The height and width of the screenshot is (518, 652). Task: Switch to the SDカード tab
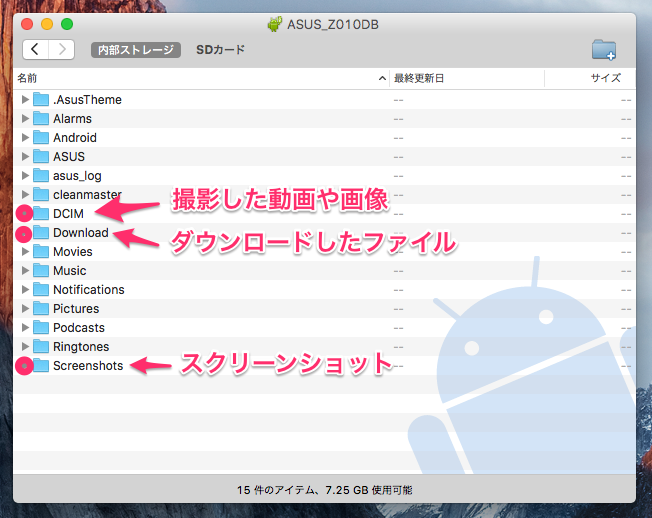[220, 50]
